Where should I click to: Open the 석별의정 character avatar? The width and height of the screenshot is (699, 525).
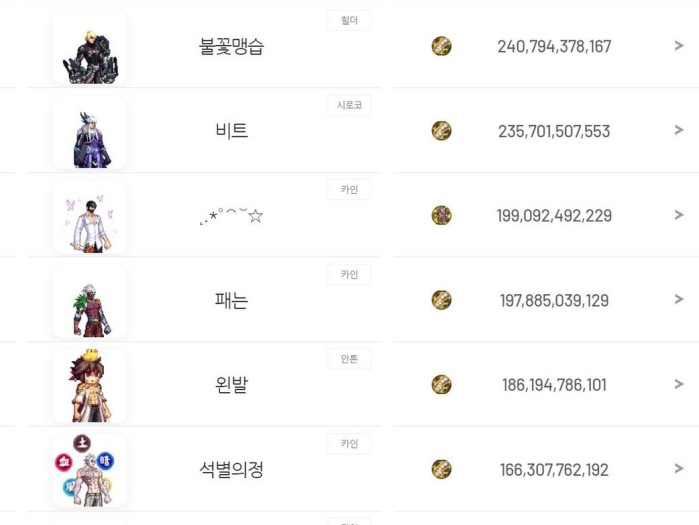tap(90, 471)
